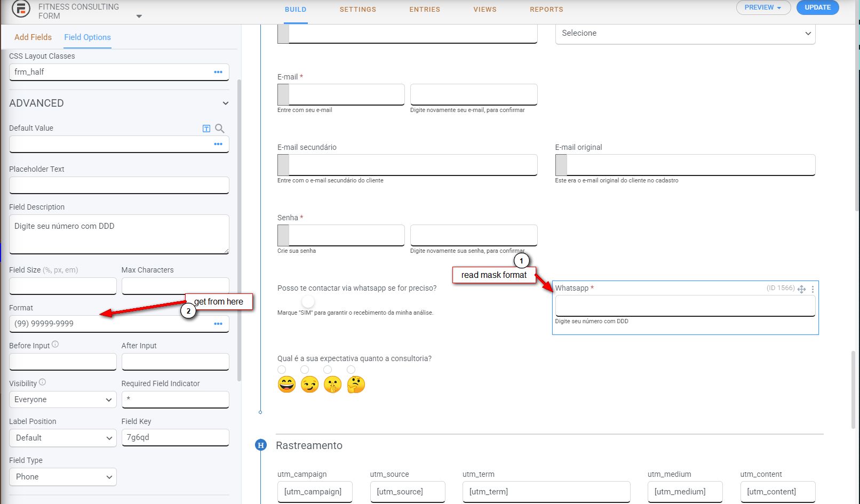This screenshot has width=860, height=504.
Task: Click the utm_content input
Action: click(x=778, y=492)
